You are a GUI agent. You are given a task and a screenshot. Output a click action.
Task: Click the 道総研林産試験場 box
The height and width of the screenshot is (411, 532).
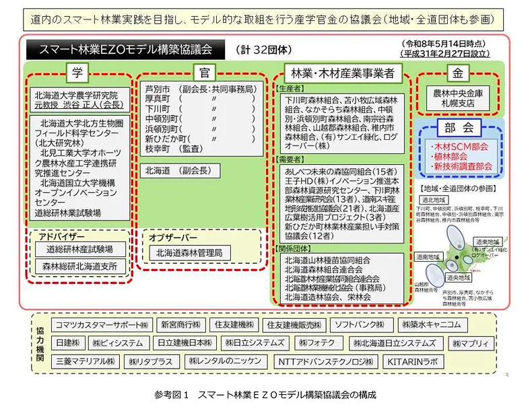coord(80,250)
